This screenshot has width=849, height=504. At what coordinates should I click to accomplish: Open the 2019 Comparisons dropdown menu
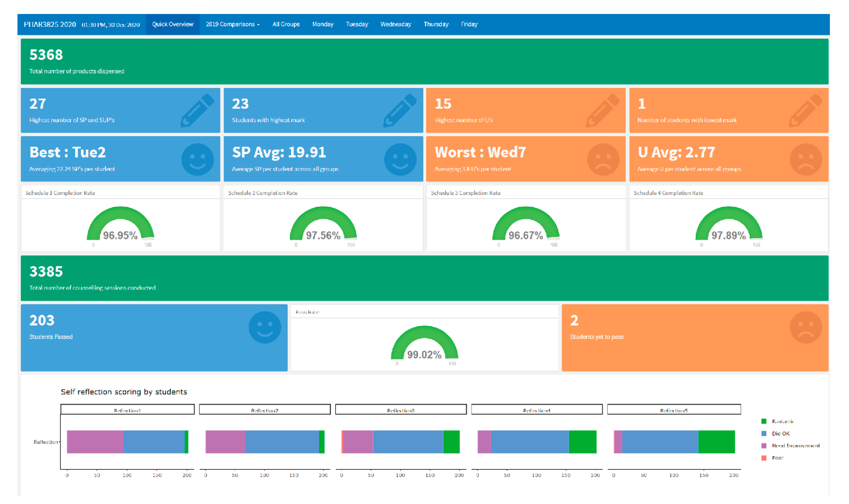pos(233,24)
